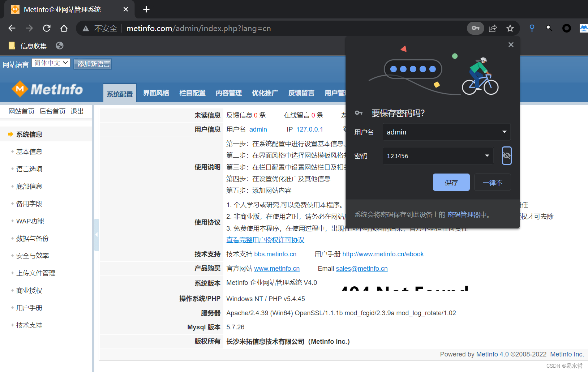This screenshot has height=372, width=588.
Task: Click the 一律不 never button
Action: pos(493,182)
